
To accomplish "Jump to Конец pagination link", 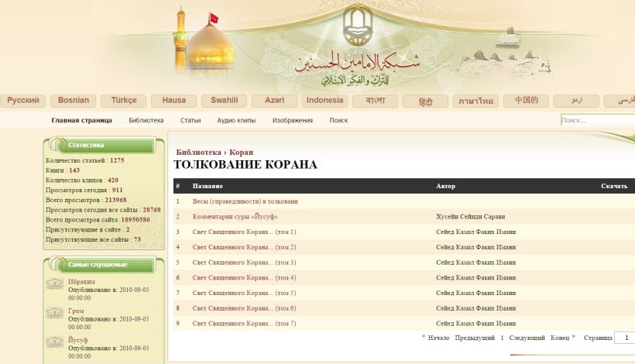I will [x=560, y=338].
